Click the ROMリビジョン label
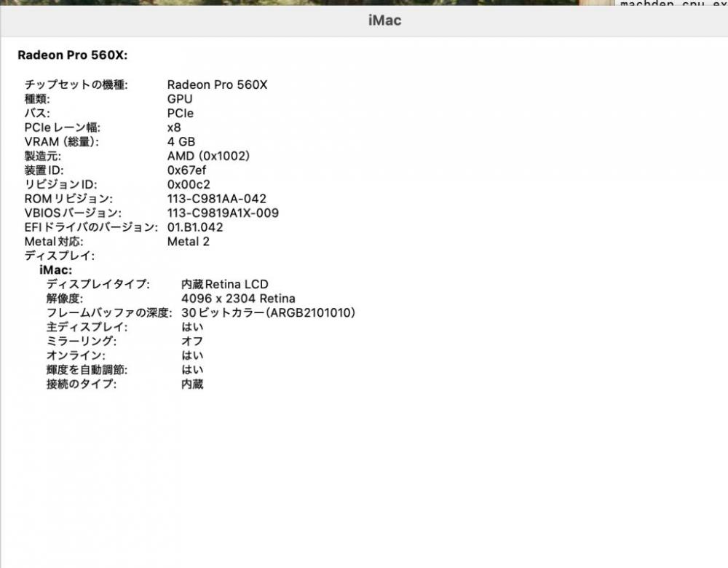The width and height of the screenshot is (728, 568). point(68,199)
